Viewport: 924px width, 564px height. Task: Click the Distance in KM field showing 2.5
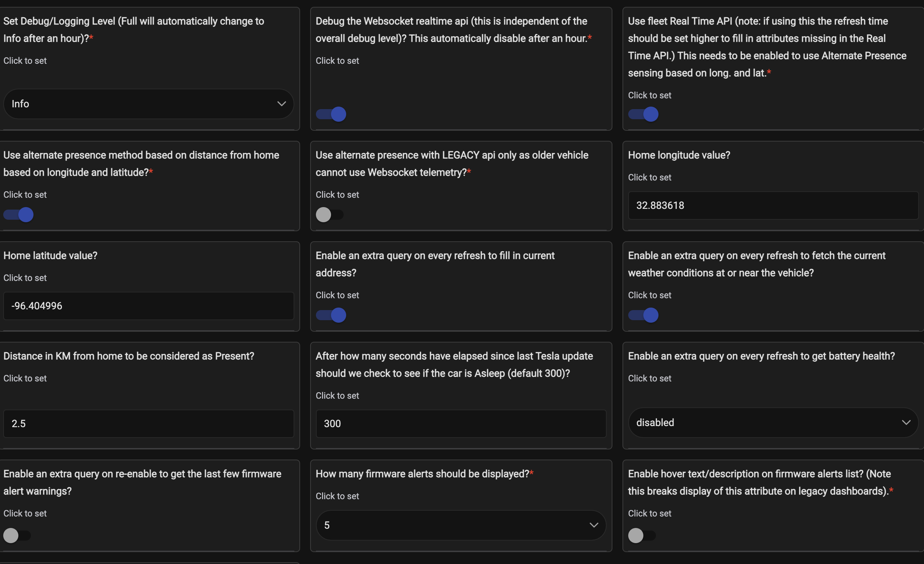tap(148, 424)
